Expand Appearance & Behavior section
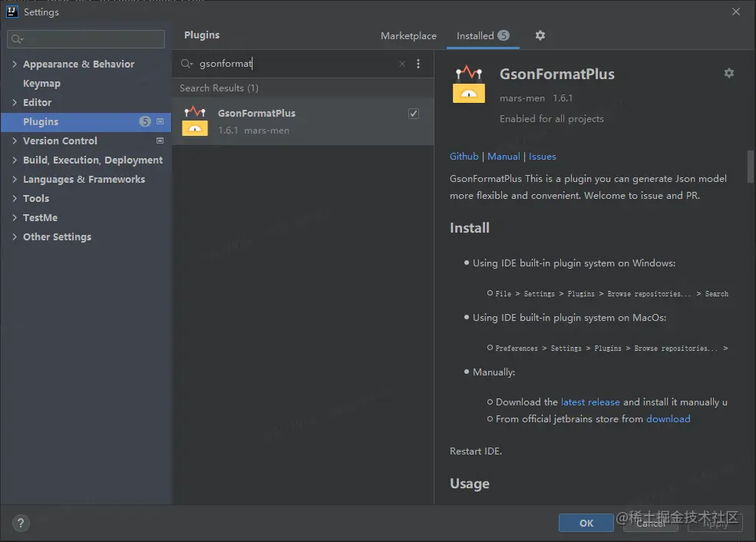The width and height of the screenshot is (756, 542). (x=15, y=64)
